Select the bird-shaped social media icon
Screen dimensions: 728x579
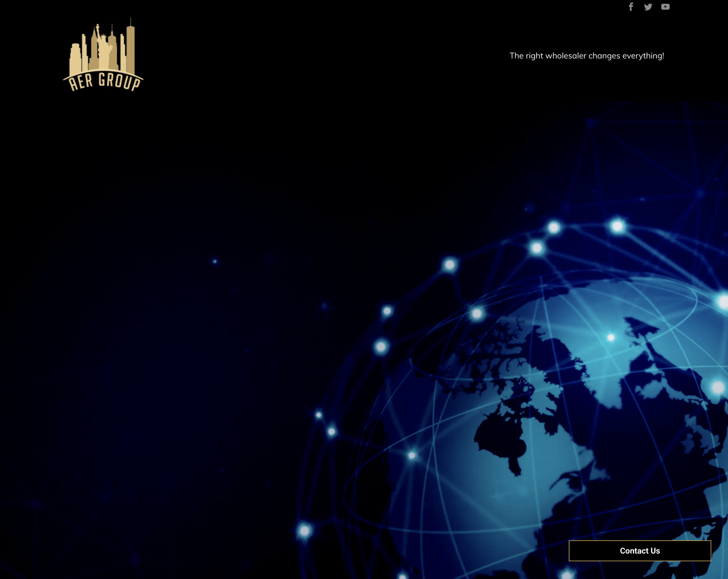648,7
